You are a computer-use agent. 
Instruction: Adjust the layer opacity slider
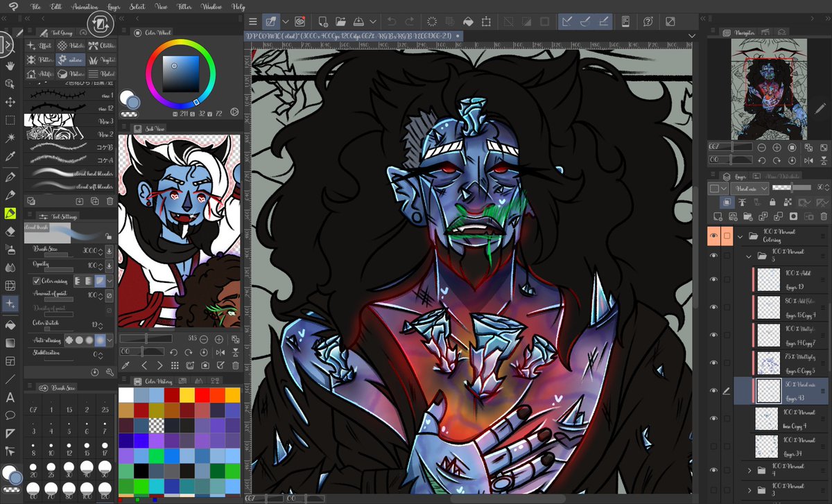791,188
